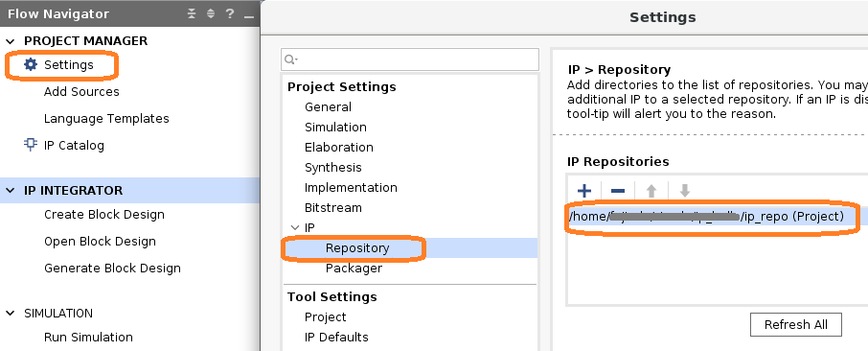
Task: Move repository down with arrow icon
Action: point(685,191)
